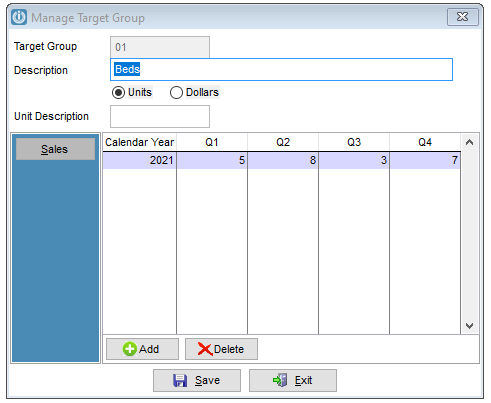Click the red X Delete icon
This screenshot has height=403, width=491.
tap(205, 349)
